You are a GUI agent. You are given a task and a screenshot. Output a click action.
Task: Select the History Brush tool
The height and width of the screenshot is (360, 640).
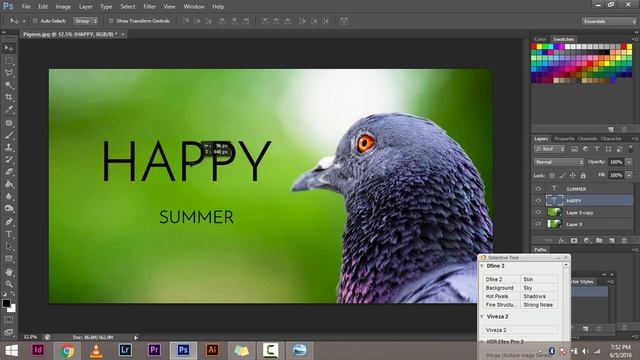(x=9, y=160)
